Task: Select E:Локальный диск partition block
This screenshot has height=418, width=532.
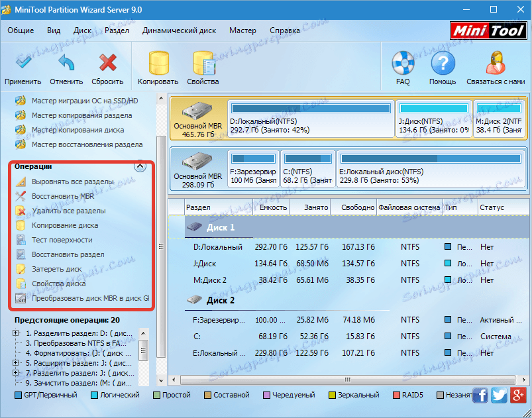Action: coord(431,169)
